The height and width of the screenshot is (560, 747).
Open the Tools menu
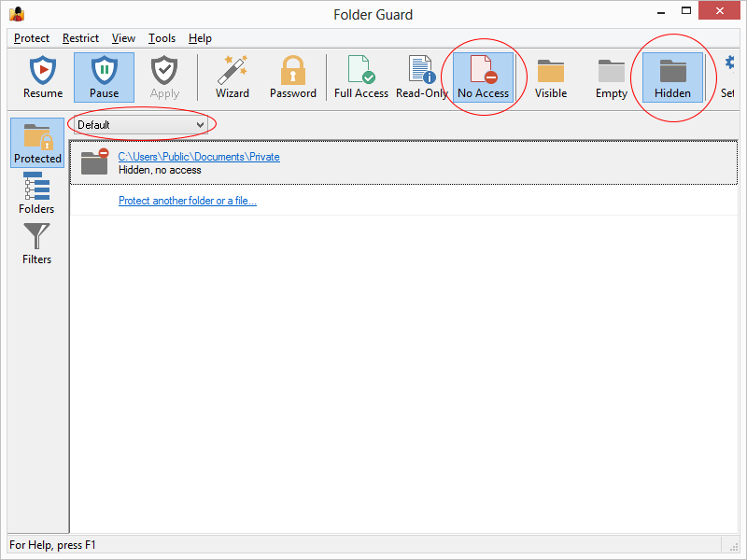click(x=162, y=38)
